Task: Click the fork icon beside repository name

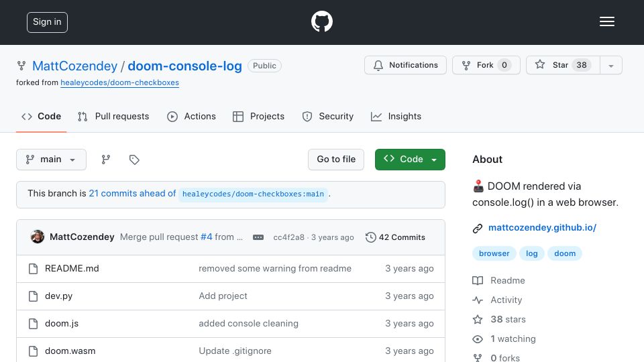Action: coord(21,66)
